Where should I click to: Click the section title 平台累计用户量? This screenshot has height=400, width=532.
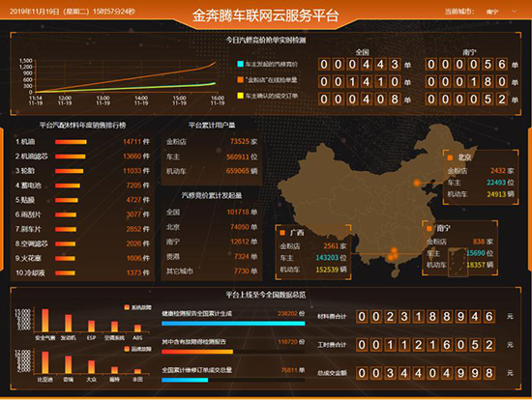coord(212,126)
